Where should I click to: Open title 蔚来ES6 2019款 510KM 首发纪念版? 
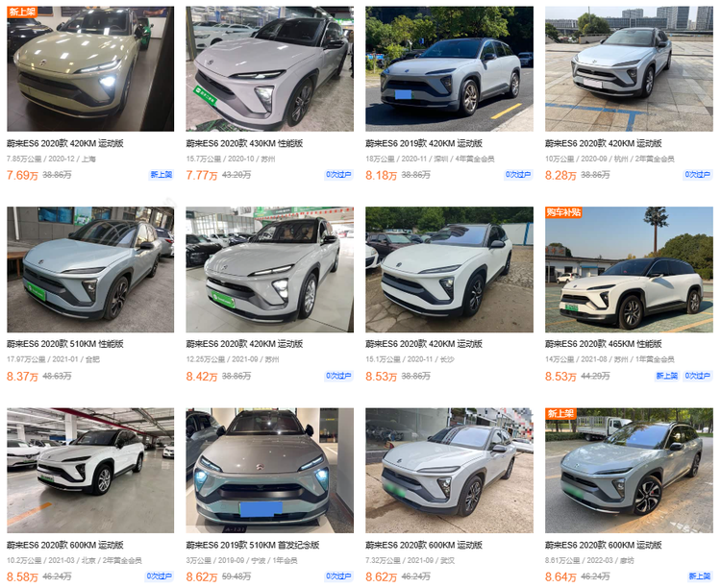pos(253,545)
